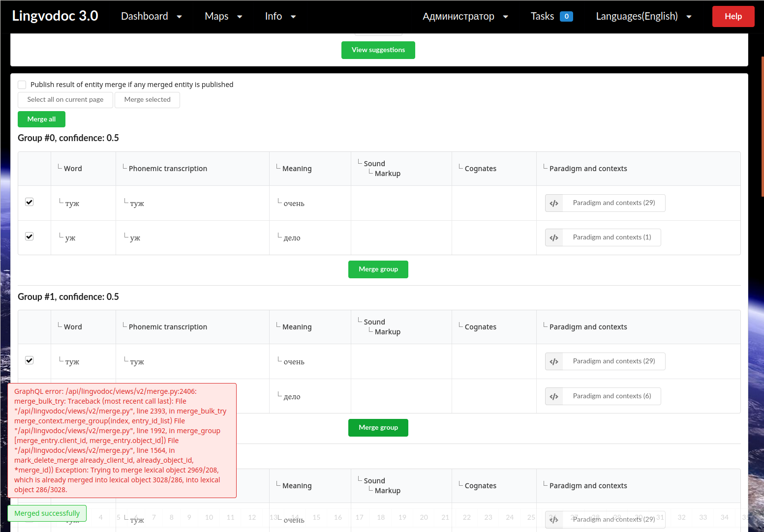This screenshot has width=764, height=532.
Task: Open the Languages(English) dropdown
Action: click(x=643, y=16)
